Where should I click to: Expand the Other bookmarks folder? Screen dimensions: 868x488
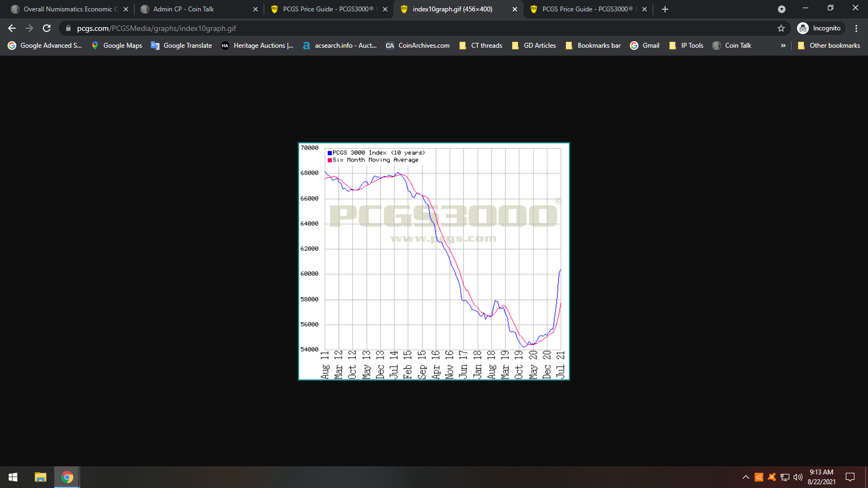coord(829,46)
